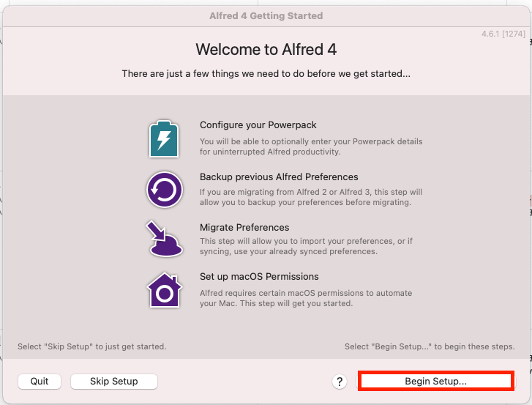The width and height of the screenshot is (532, 405).
Task: Click the Skip Setup hint text
Action: 92,346
